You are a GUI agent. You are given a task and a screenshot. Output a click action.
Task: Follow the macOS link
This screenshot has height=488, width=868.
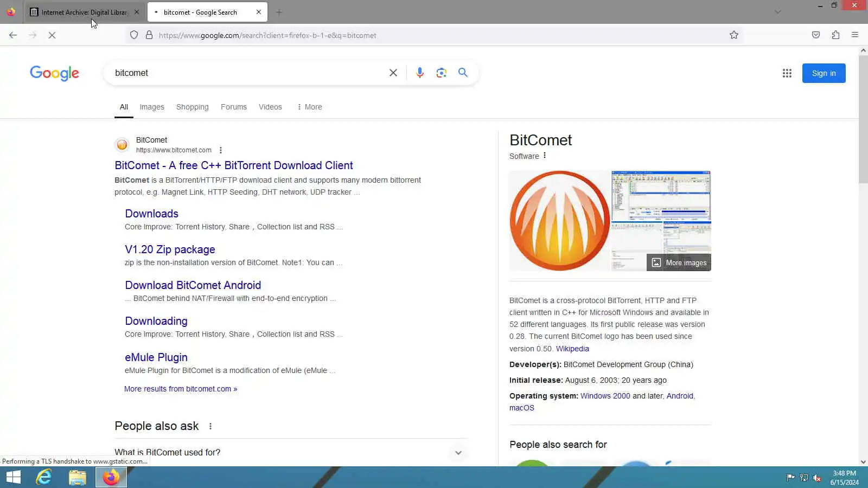tap(522, 408)
